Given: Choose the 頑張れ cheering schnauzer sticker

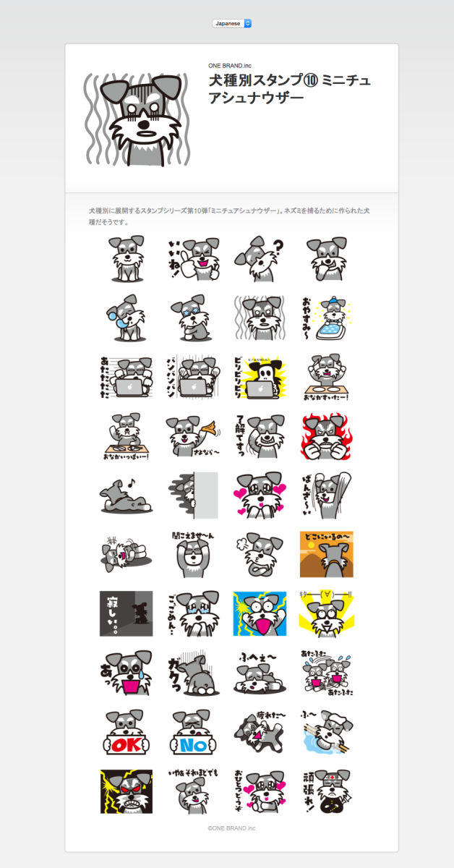Looking at the screenshot, I should pyautogui.click(x=326, y=791).
